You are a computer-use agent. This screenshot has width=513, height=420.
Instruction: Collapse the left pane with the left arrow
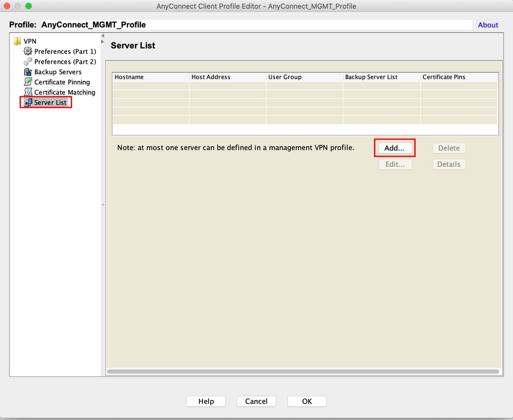[x=103, y=35]
